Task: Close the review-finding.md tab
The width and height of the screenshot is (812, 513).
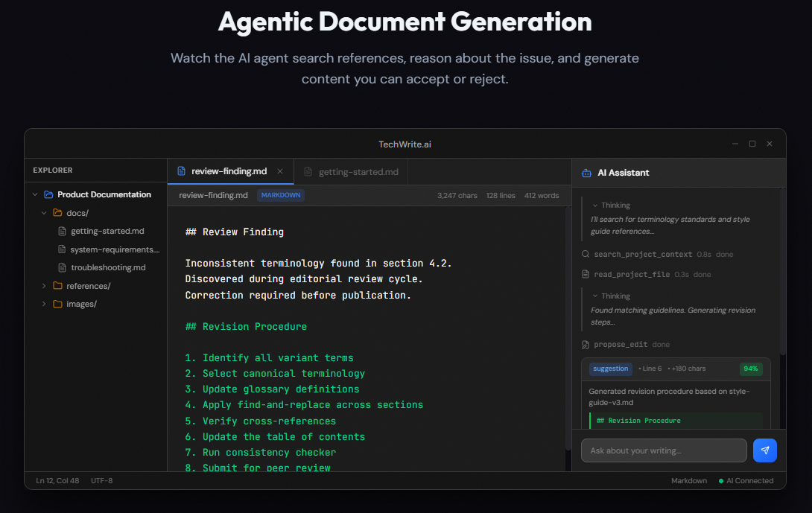Action: [280, 171]
